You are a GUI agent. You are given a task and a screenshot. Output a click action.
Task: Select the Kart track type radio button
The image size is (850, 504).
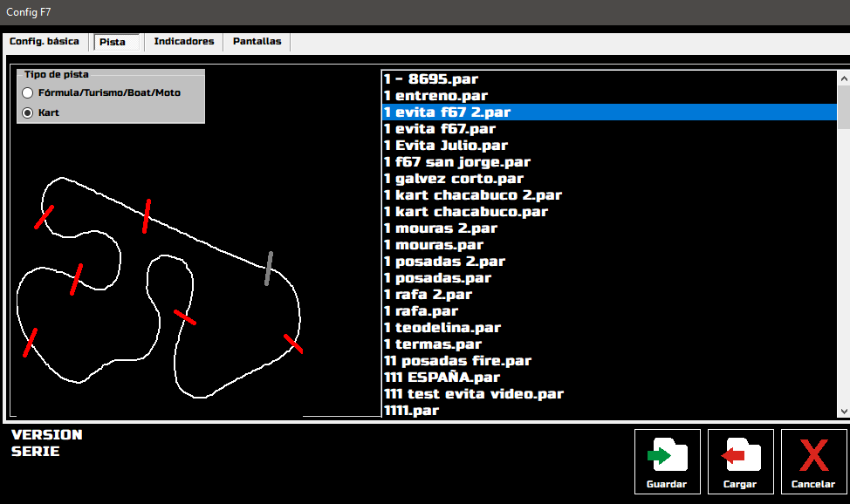(28, 112)
